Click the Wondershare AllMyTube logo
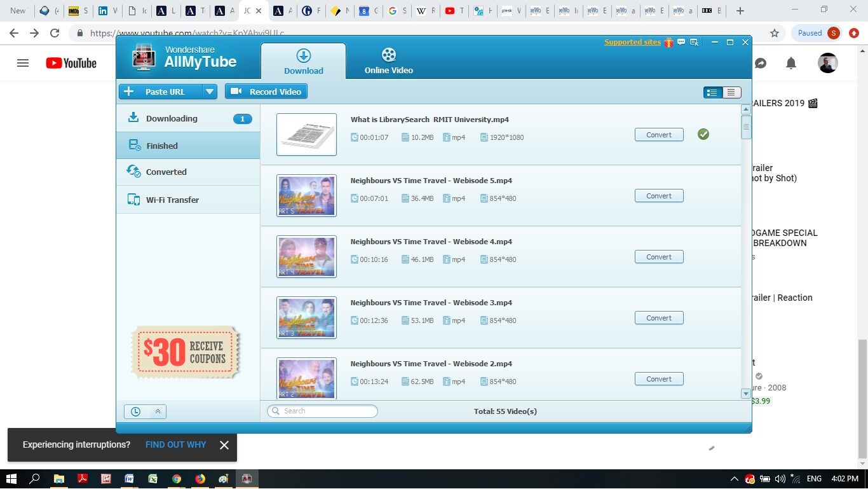The image size is (868, 489). [185, 57]
